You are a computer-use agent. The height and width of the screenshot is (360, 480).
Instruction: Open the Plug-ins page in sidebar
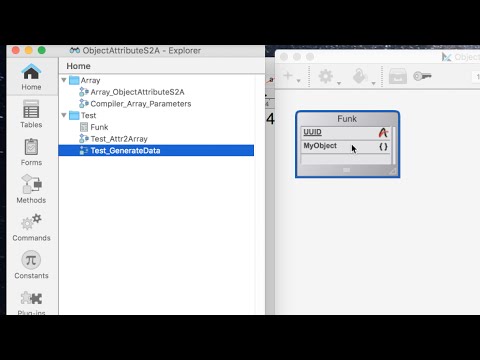click(31, 302)
